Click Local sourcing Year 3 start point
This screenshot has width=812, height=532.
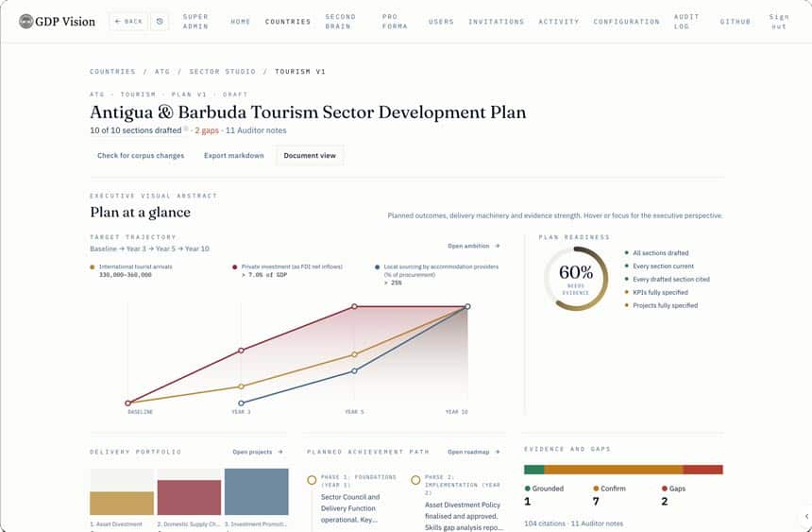[241, 403]
